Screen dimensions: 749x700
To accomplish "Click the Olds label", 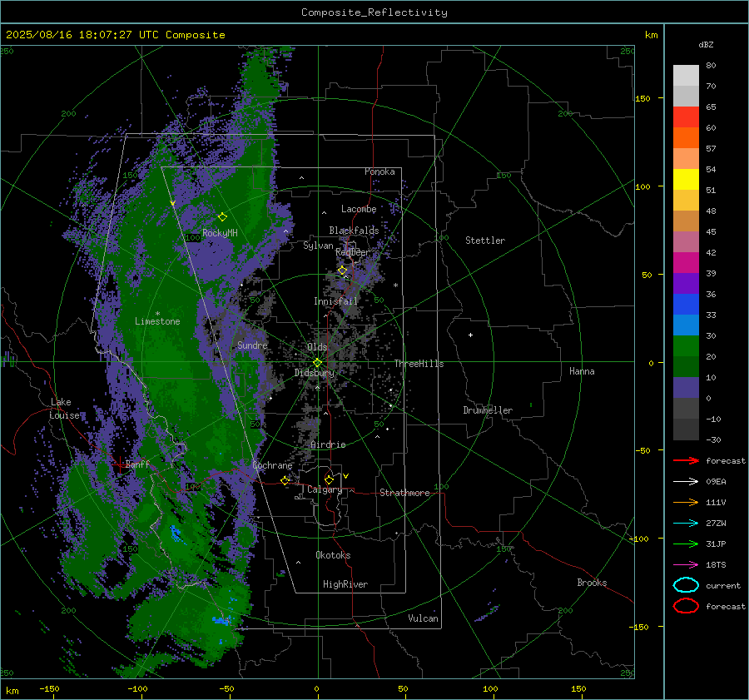I will coord(317,347).
